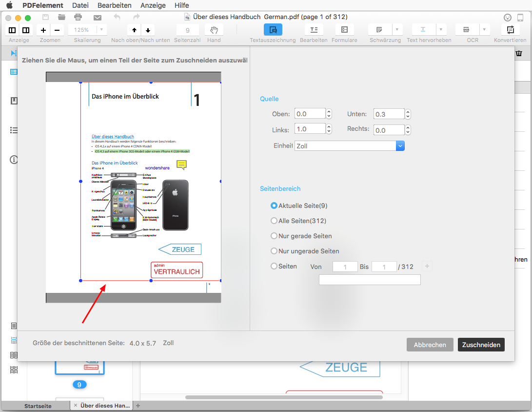532x412 pixels.
Task: Show the thumbnails panel in sidebar
Action: pyautogui.click(x=14, y=72)
